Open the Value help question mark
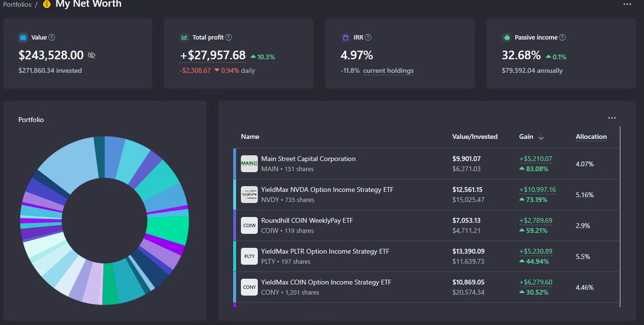644x325 pixels. click(52, 38)
